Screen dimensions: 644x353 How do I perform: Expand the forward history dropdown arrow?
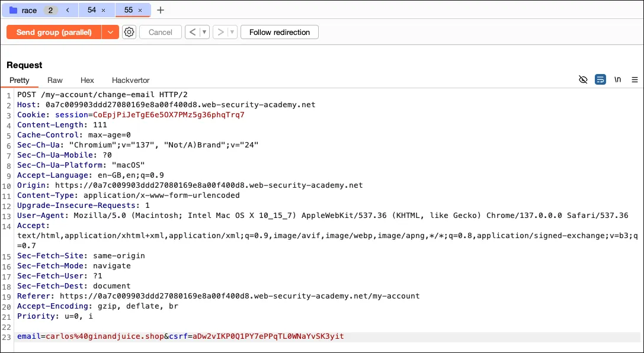pyautogui.click(x=232, y=32)
